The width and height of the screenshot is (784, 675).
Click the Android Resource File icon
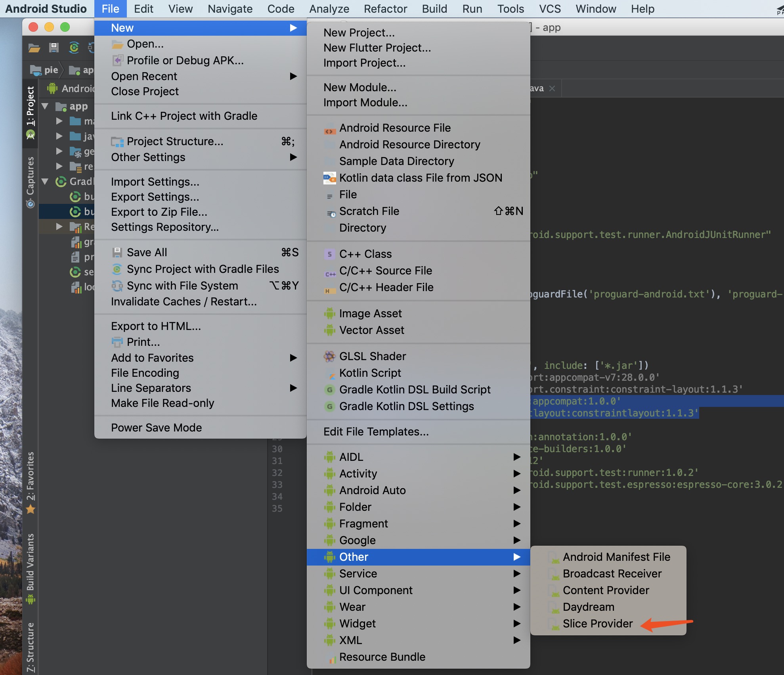[329, 128]
